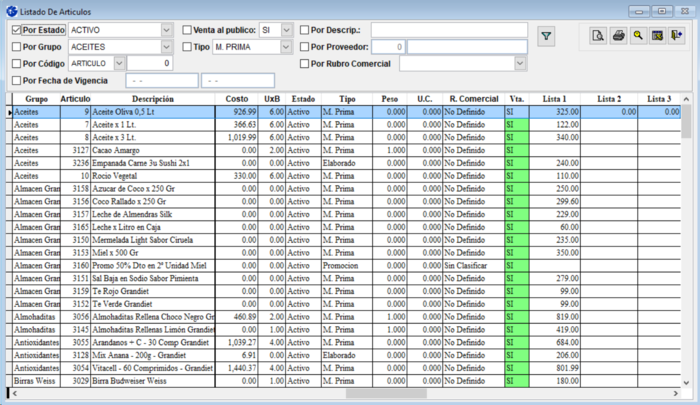Apply the funnel filter button

pos(546,36)
